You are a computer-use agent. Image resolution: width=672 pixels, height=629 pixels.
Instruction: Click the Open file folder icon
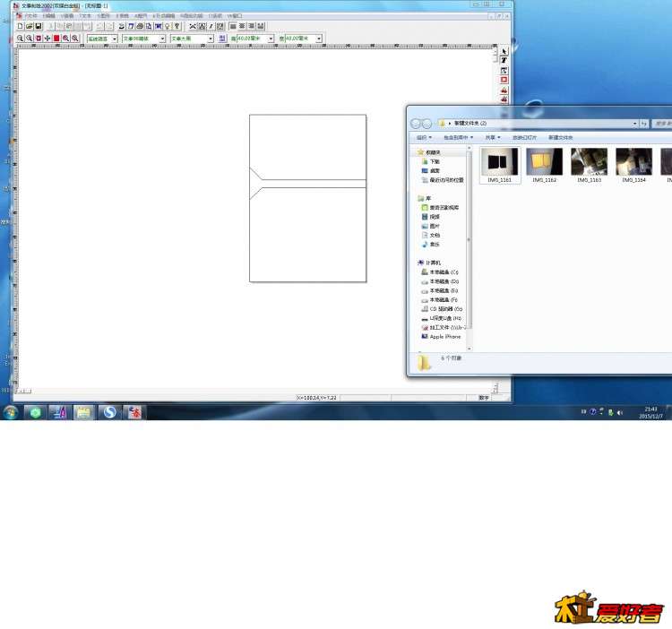30,27
